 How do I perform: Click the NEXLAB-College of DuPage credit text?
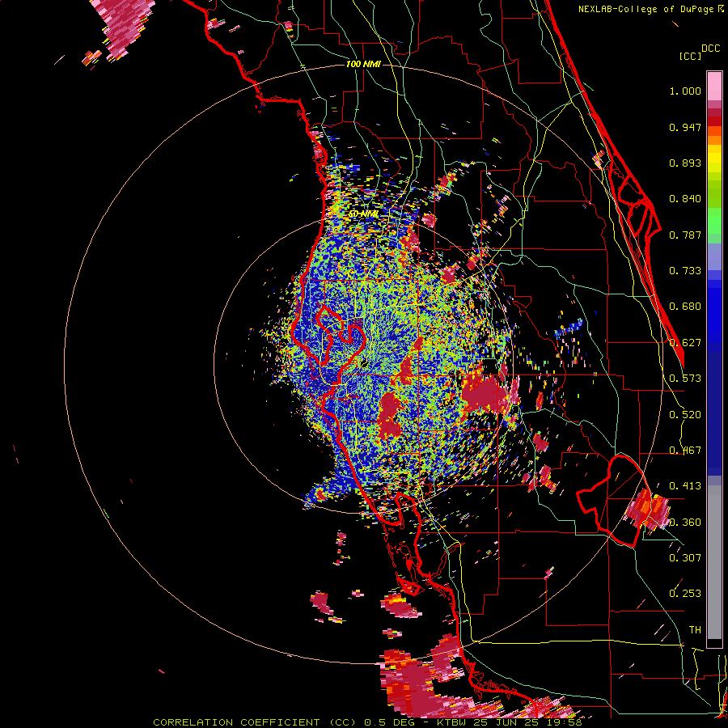point(645,9)
